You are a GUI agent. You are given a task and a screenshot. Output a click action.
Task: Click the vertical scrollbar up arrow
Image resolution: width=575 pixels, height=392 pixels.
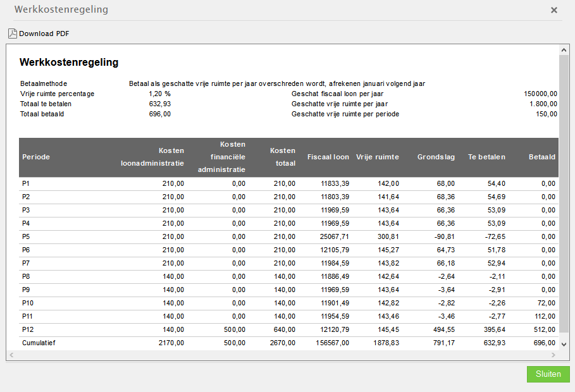(564, 50)
